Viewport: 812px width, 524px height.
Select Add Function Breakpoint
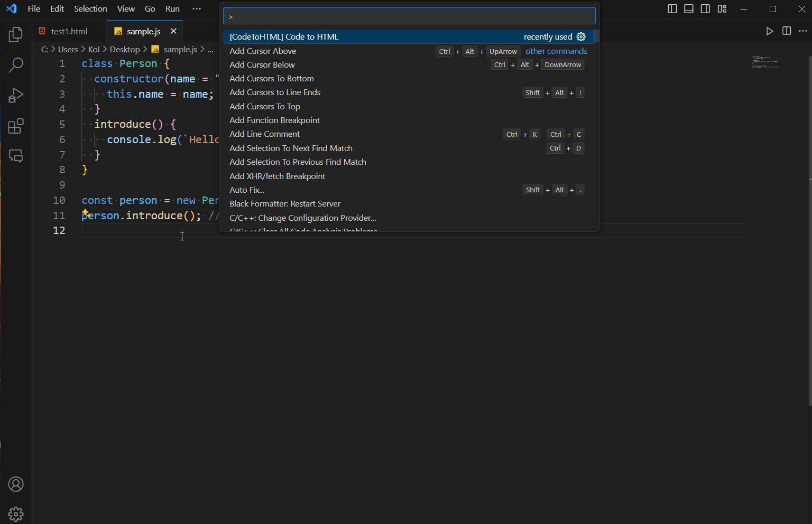[408, 120]
